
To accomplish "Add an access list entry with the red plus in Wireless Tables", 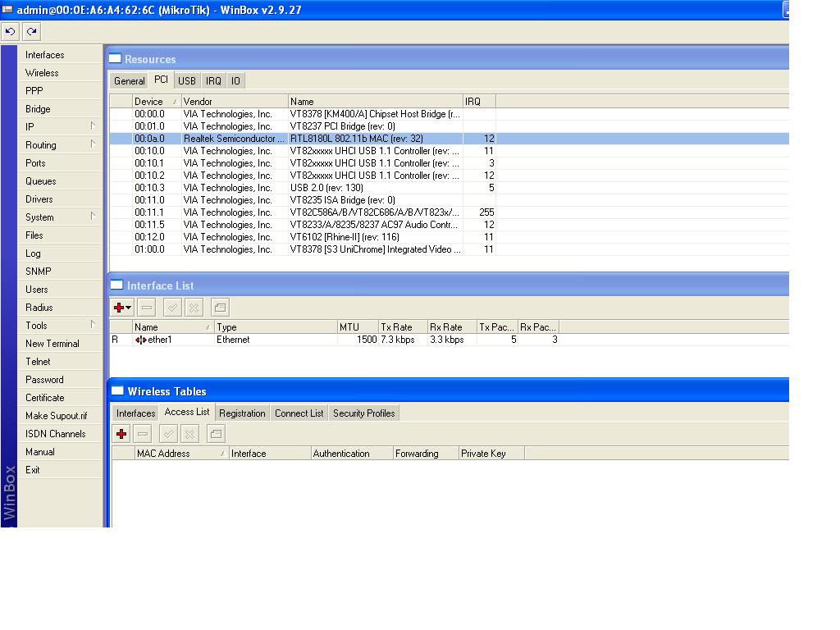I will tap(121, 434).
